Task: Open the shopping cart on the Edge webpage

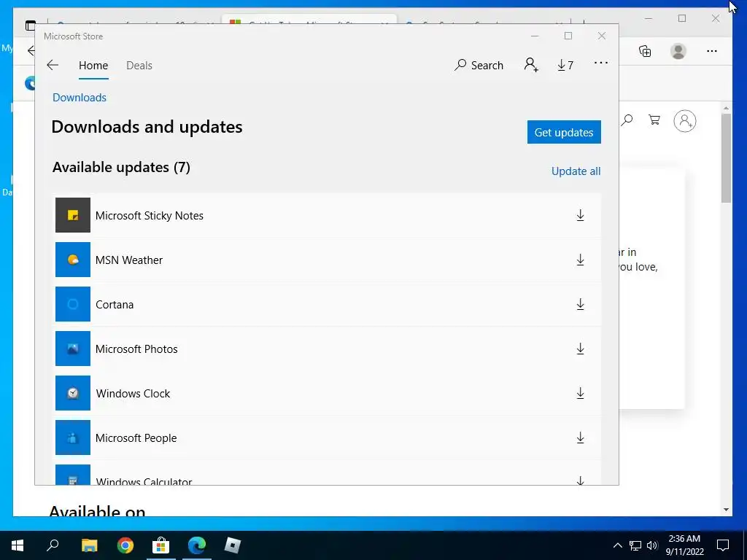Action: [x=654, y=120]
